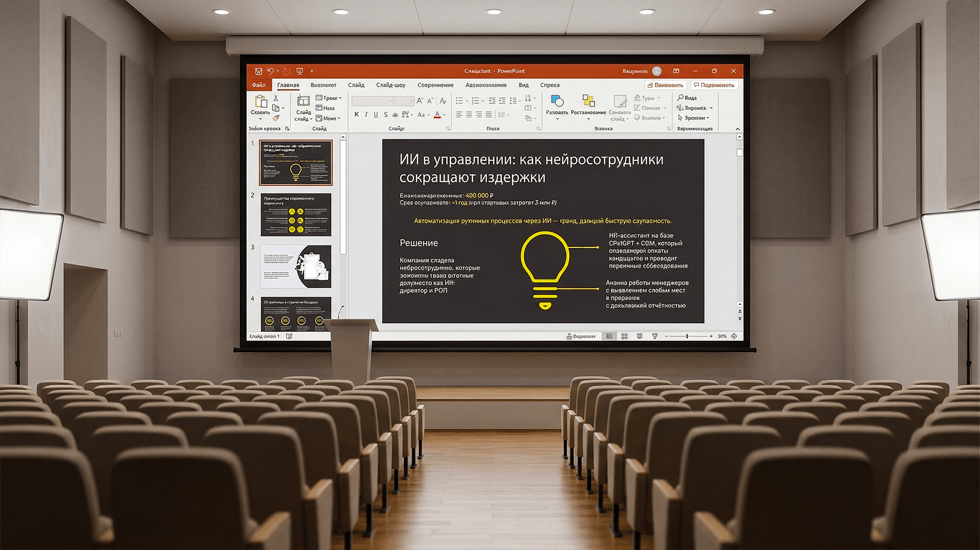This screenshot has width=980, height=550.
Task: Align text to the right
Action: point(479,115)
